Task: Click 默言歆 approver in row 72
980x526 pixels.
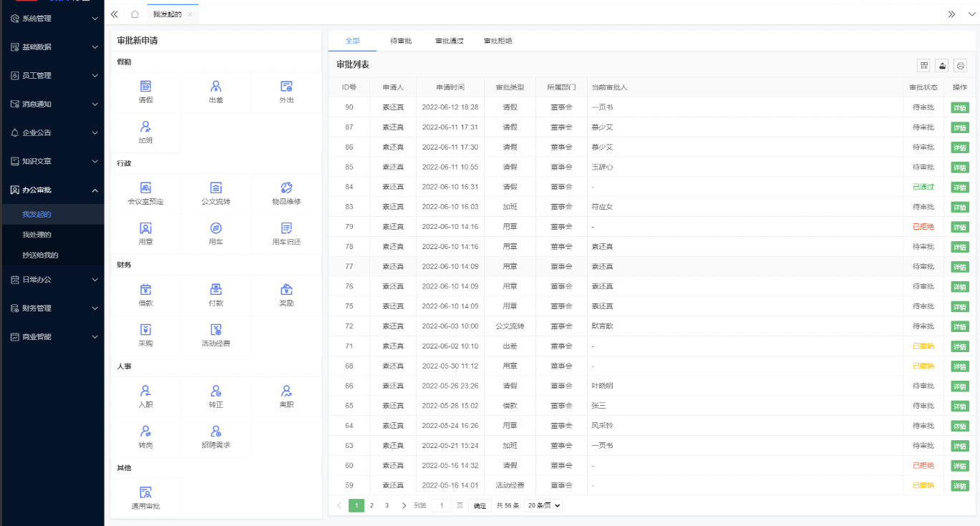Action: (x=603, y=326)
